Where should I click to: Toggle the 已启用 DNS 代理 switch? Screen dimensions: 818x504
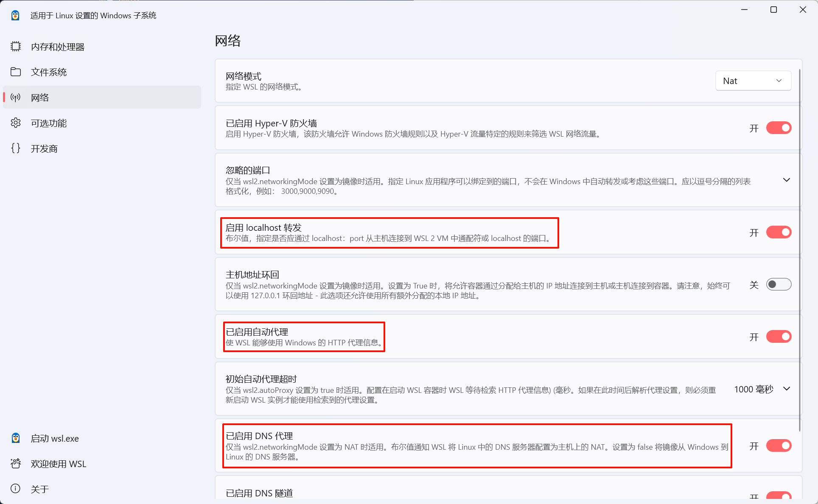pyautogui.click(x=779, y=445)
